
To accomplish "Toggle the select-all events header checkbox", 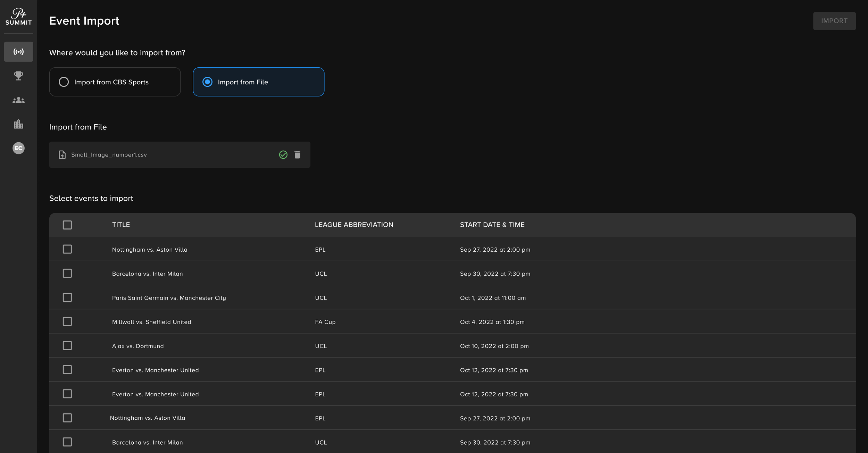I will [67, 225].
